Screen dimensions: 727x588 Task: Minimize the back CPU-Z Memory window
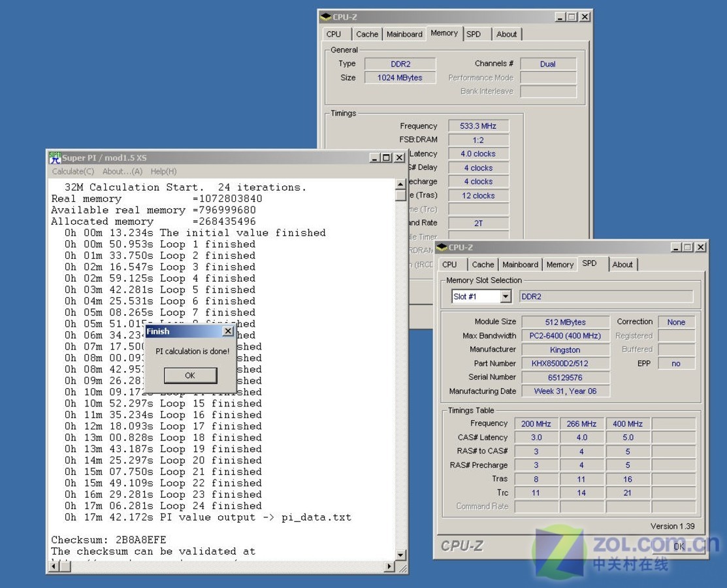tap(560, 17)
